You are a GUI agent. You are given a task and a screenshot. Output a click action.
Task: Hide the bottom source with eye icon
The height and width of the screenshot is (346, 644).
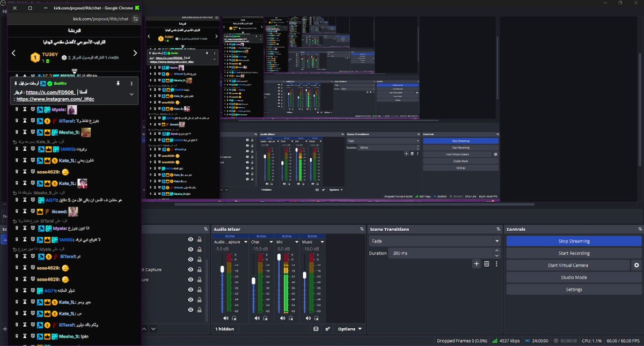click(191, 310)
